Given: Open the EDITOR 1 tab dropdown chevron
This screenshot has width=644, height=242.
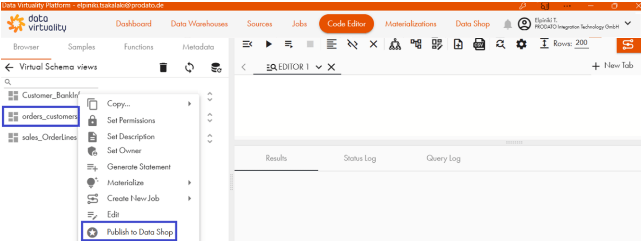Looking at the screenshot, I should [x=319, y=67].
